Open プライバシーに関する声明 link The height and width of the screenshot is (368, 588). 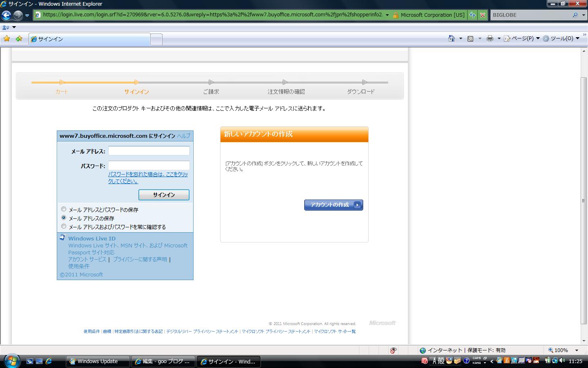[x=140, y=259]
